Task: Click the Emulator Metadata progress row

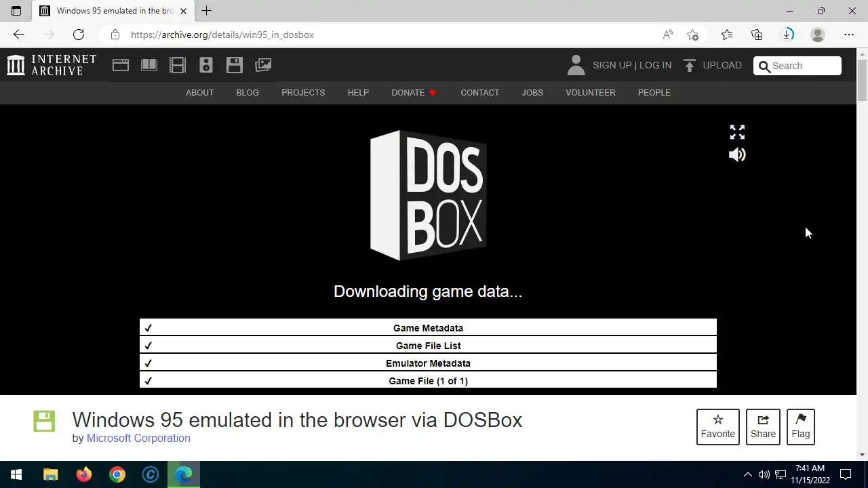Action: (x=428, y=363)
